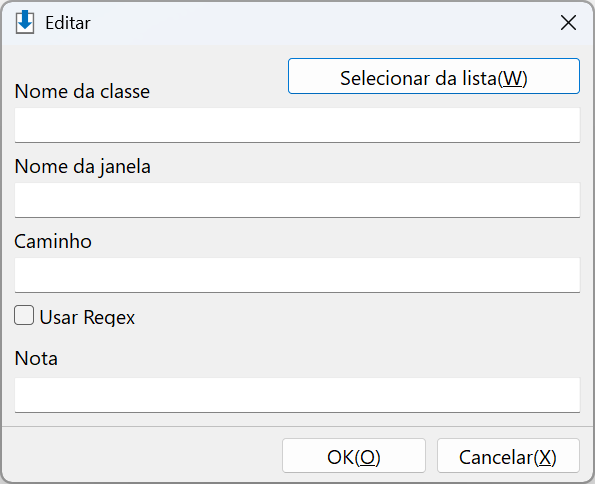Click the Editar title text
The image size is (595, 484).
pos(68,23)
